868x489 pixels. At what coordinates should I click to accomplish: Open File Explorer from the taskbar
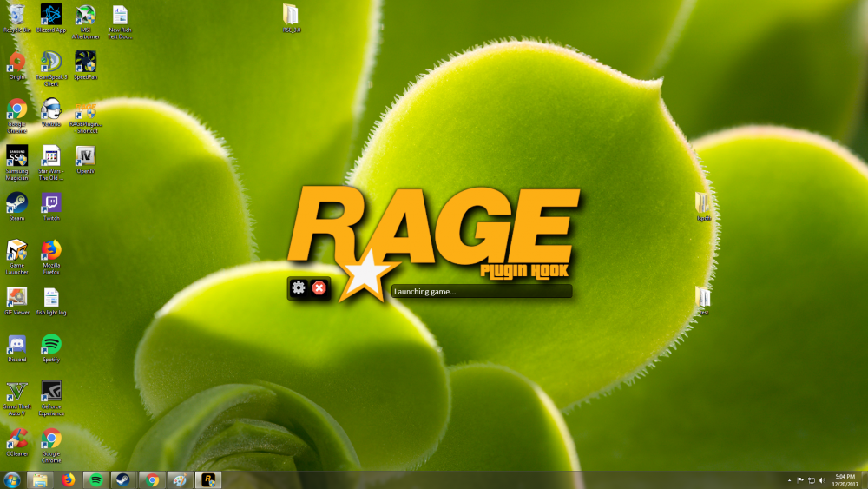[x=40, y=480]
